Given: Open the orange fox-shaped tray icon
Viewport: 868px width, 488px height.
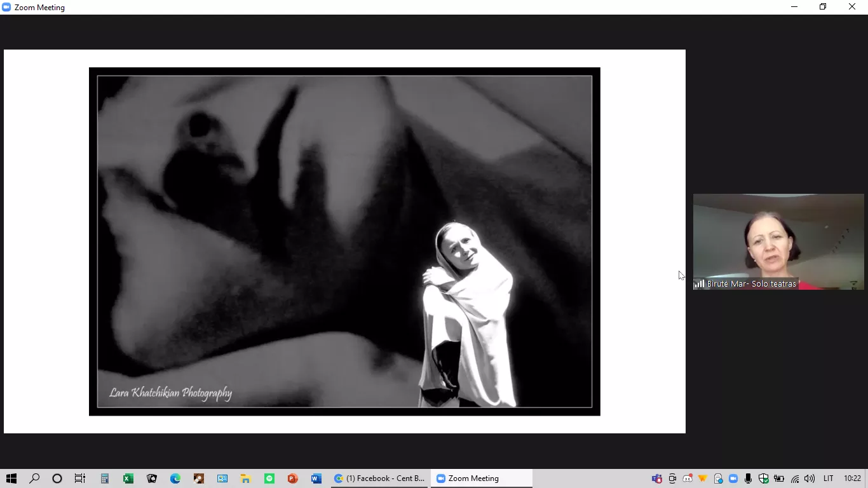Looking at the screenshot, I should (703, 478).
